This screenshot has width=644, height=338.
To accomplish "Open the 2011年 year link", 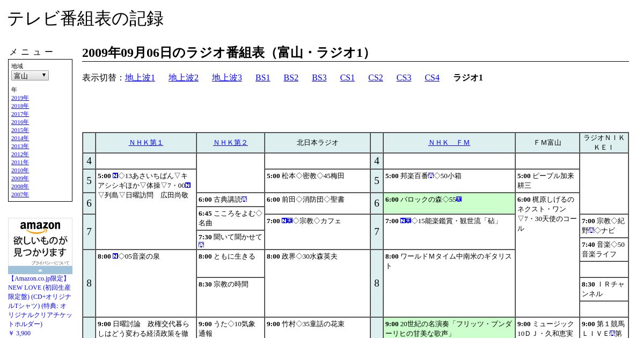I will click(x=20, y=162).
